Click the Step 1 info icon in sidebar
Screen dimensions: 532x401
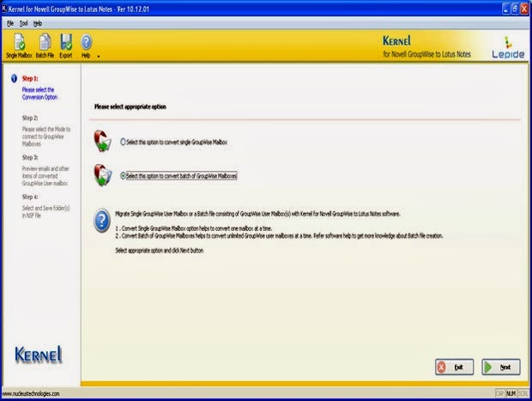coord(14,78)
